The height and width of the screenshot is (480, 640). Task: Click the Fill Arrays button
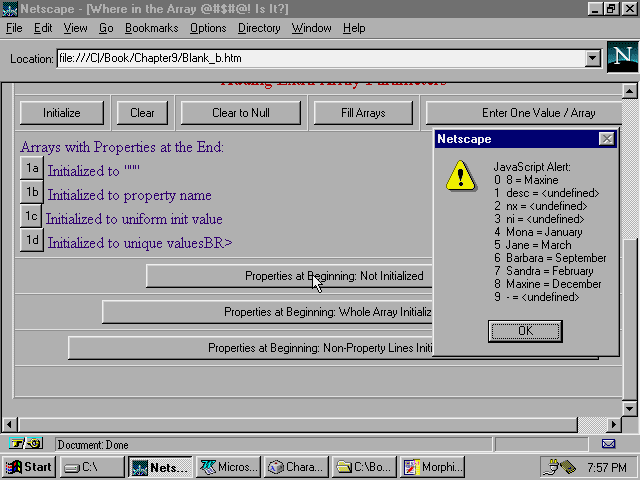click(362, 113)
